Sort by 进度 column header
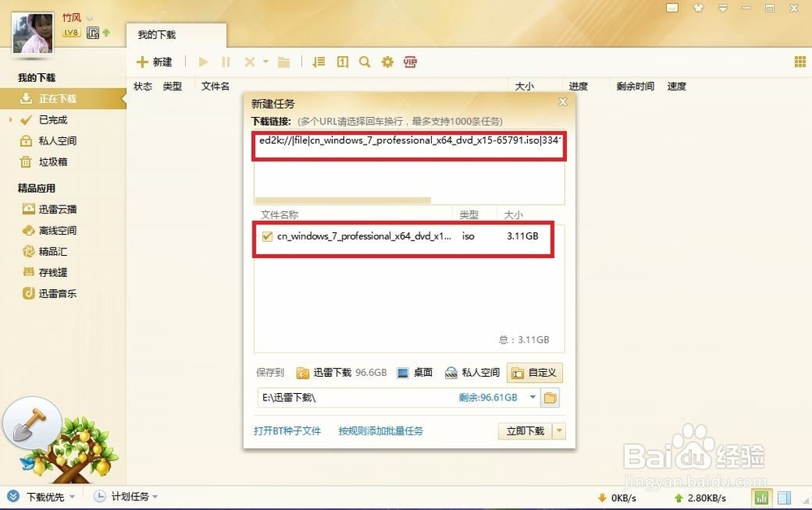 click(x=578, y=86)
